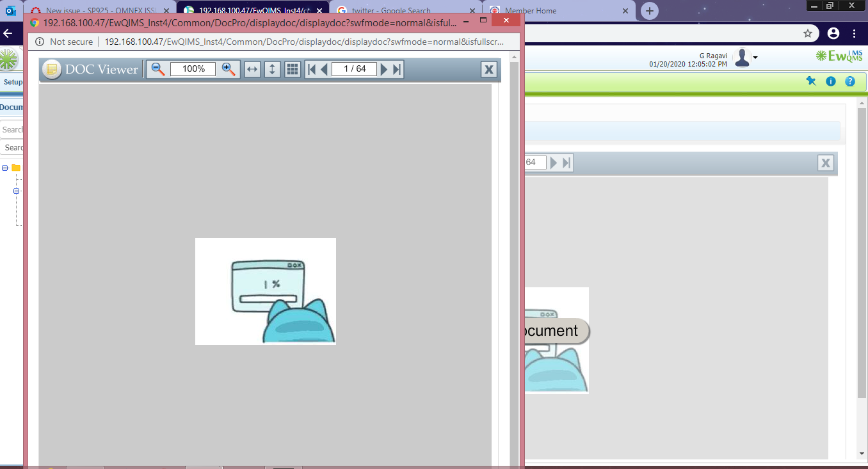
Task: Go back in the main browser window
Action: [8, 33]
